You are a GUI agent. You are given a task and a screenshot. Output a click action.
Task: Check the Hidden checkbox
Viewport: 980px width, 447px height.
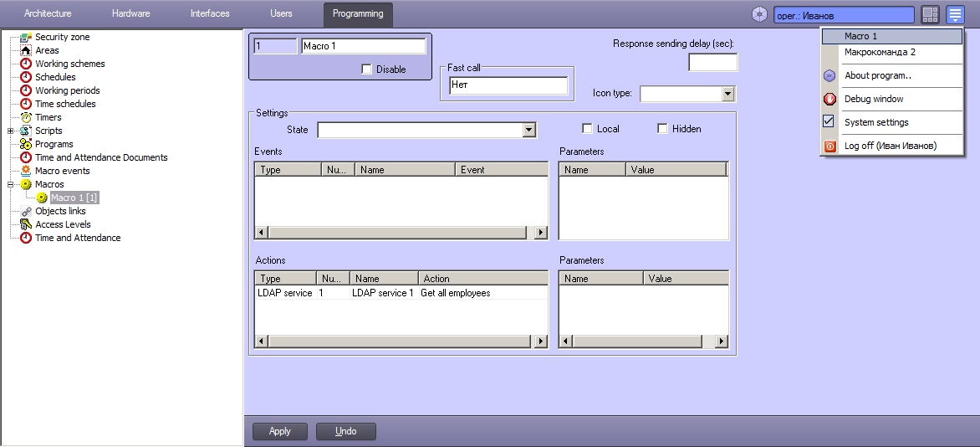(x=662, y=129)
